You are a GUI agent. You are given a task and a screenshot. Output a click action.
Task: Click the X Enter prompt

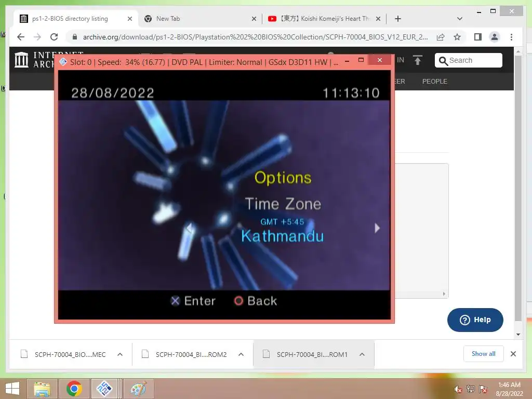coord(193,301)
